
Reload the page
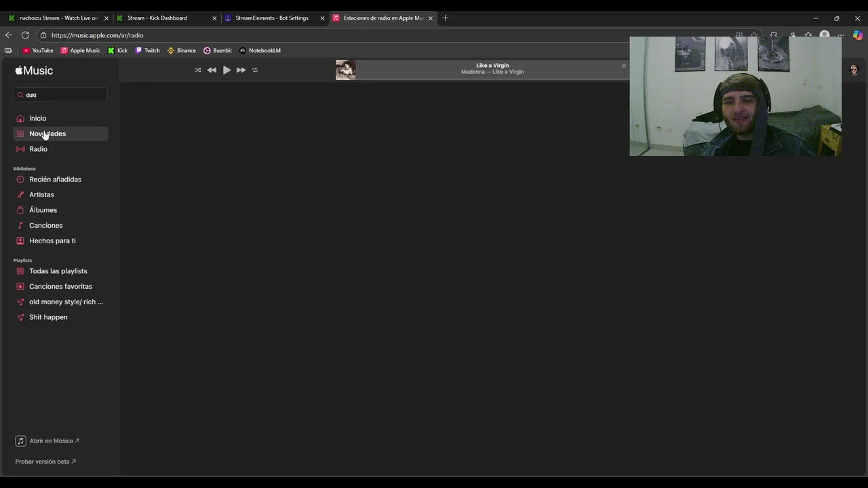click(x=25, y=35)
